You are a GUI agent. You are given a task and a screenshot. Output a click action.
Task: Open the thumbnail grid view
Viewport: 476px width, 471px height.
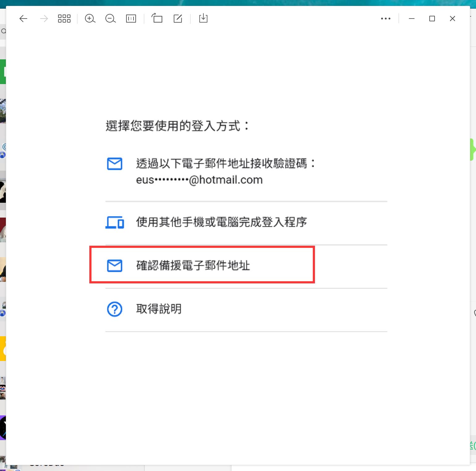pos(64,19)
